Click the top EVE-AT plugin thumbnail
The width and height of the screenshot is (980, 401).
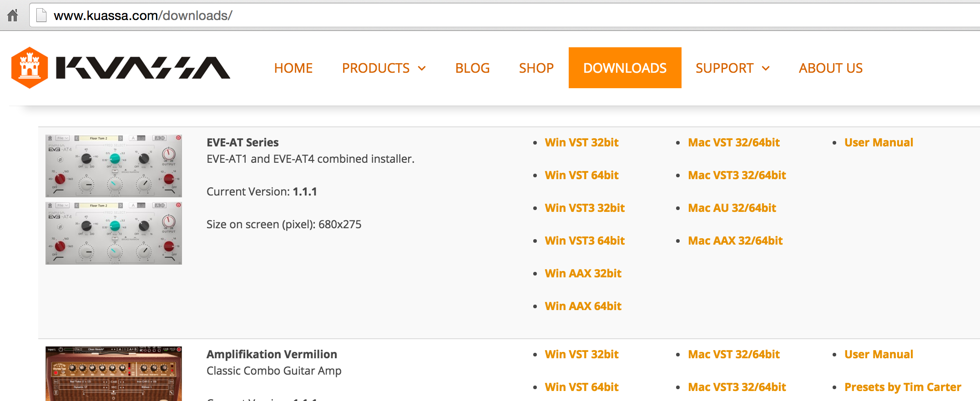[x=114, y=166]
